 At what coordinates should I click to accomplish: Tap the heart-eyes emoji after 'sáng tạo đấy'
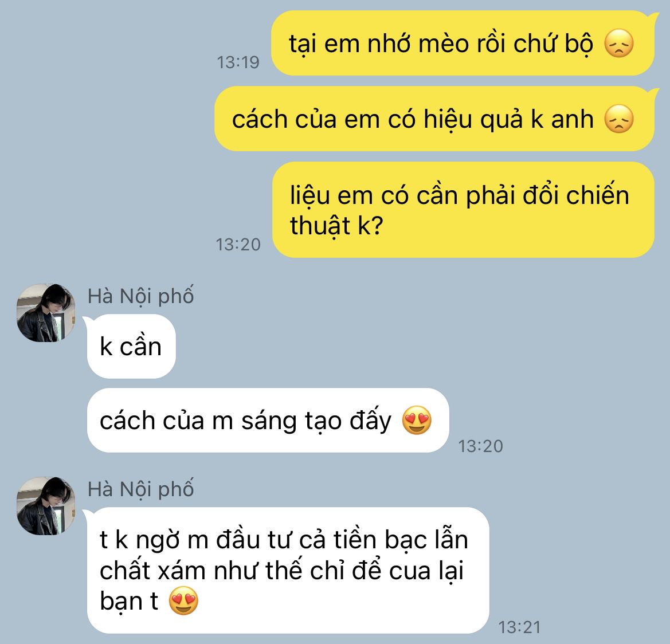[417, 420]
